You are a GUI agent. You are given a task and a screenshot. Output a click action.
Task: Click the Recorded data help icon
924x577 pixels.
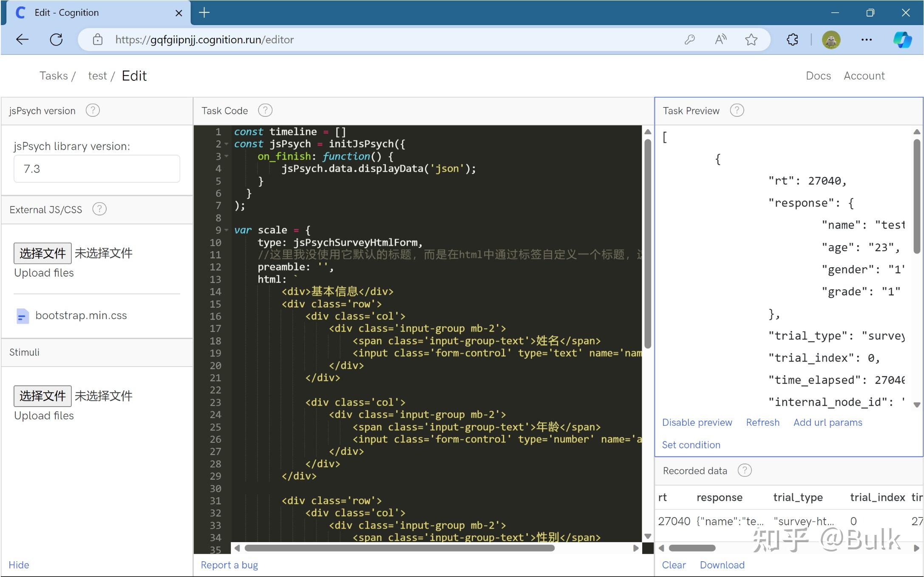[745, 470]
